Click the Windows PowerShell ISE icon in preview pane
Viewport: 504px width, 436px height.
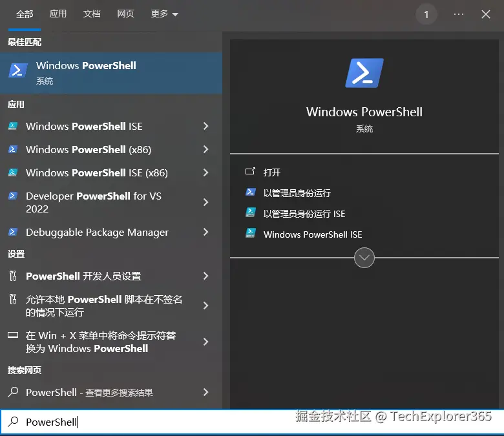click(x=251, y=233)
